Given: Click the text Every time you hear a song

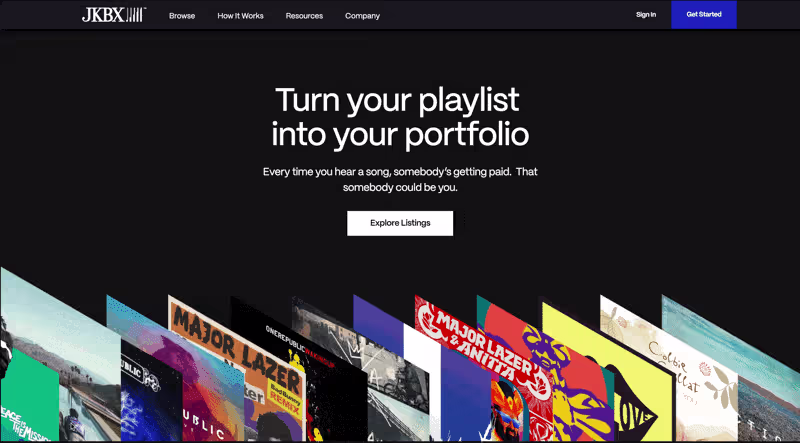Looking at the screenshot, I should point(326,172).
